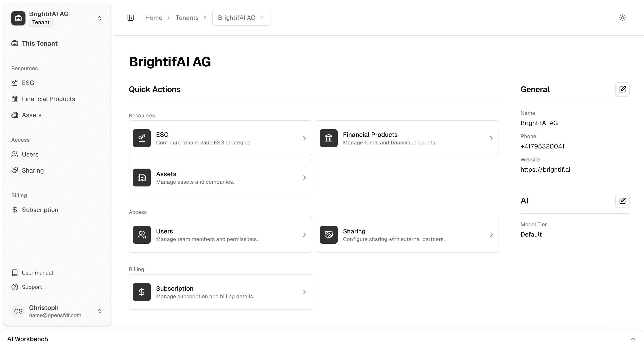Open the Christoph account menu chevron

[x=100, y=311]
